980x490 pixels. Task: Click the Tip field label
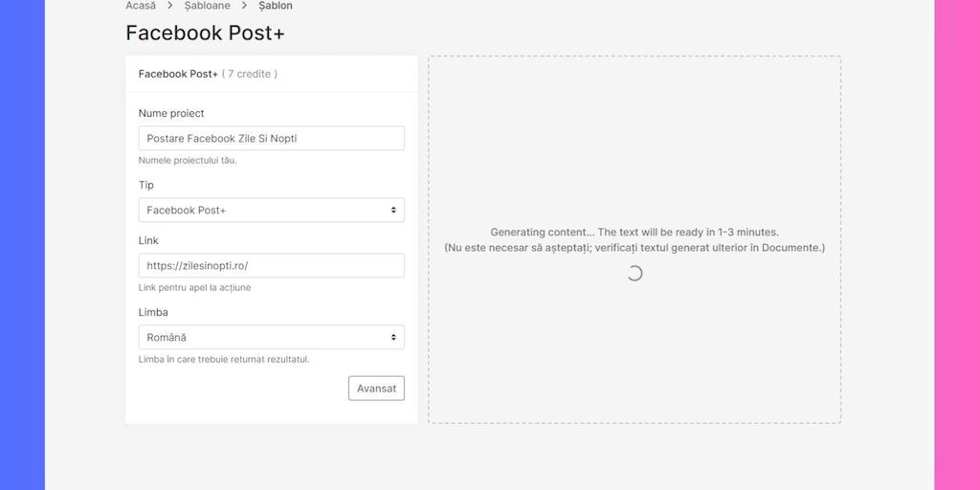pos(145,185)
